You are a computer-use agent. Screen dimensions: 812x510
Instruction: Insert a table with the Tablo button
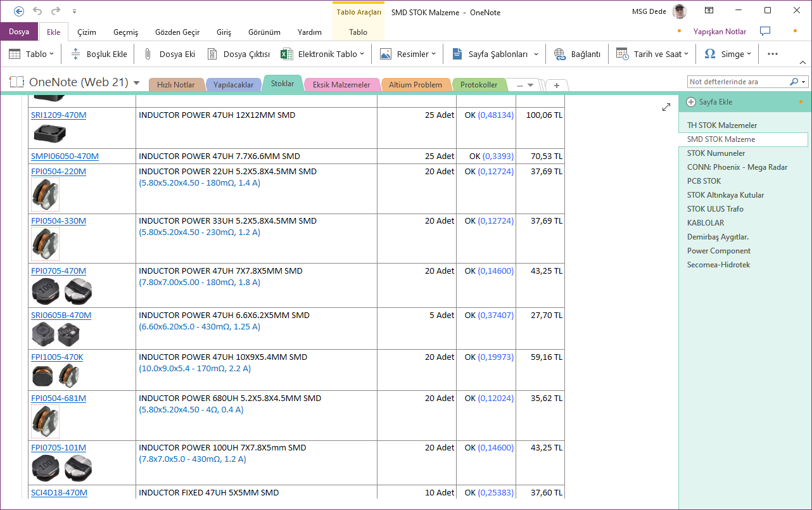pos(32,54)
